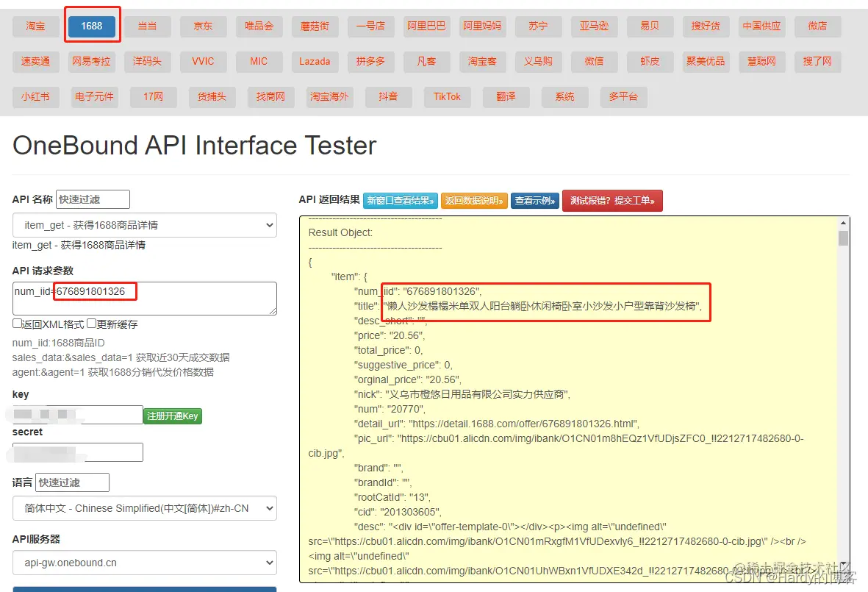
Task: Choose the 蘑菇街 platform tab
Action: click(315, 26)
